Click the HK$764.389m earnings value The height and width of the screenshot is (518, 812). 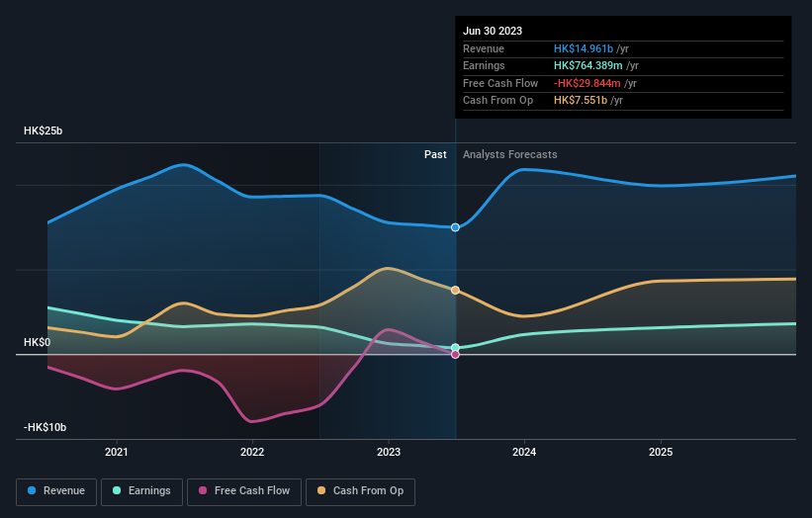588,65
